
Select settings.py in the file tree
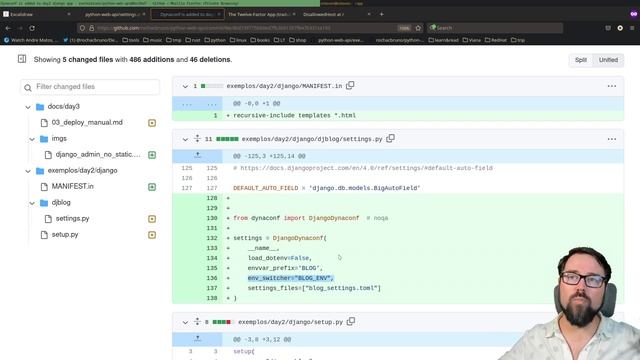click(72, 218)
